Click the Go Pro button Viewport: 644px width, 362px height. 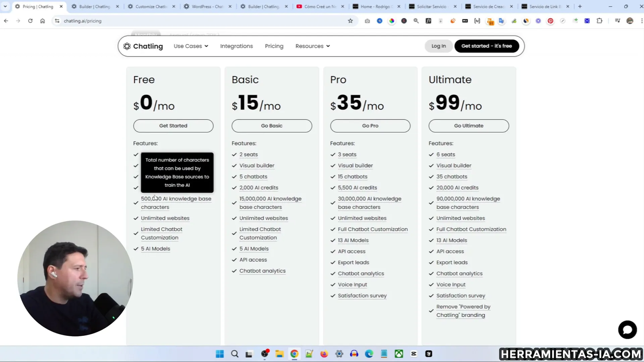coord(370,125)
